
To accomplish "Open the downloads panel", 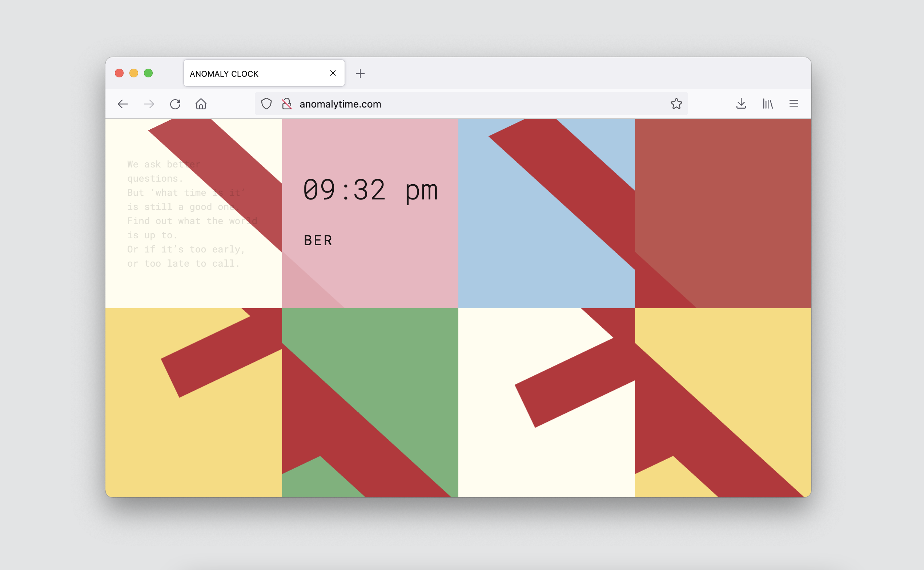I will click(741, 104).
